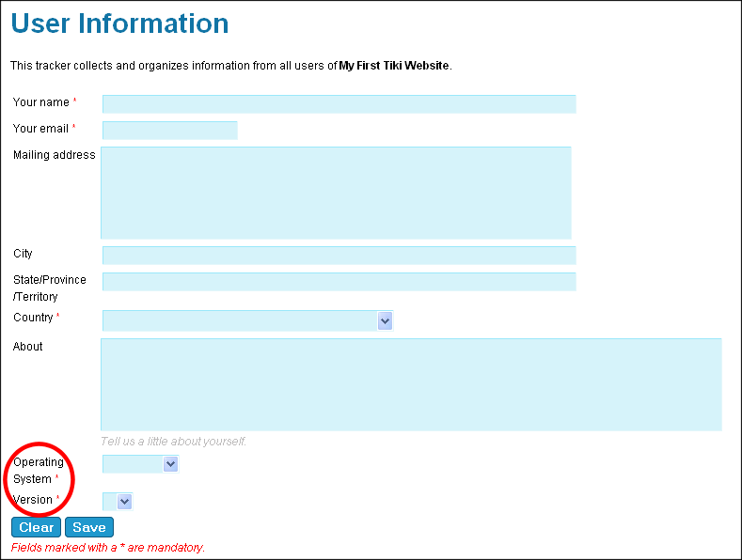Screen dimensions: 742x560
Task: Focus the Your email text box
Action: [x=170, y=131]
